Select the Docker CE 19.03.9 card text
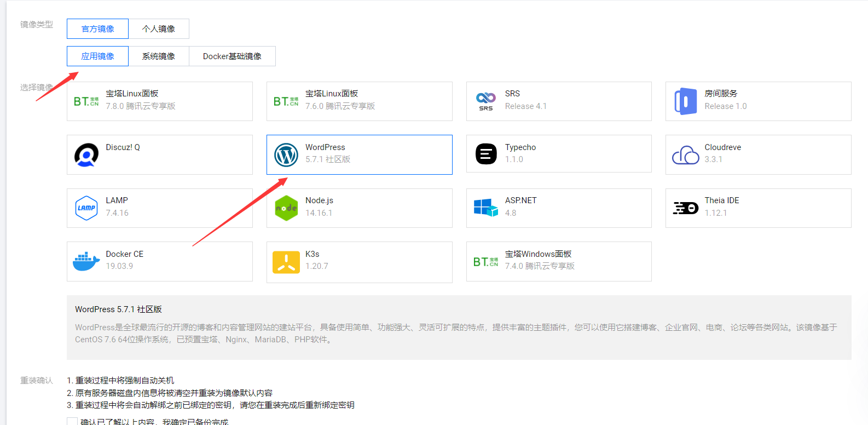The width and height of the screenshot is (868, 425). pos(125,260)
